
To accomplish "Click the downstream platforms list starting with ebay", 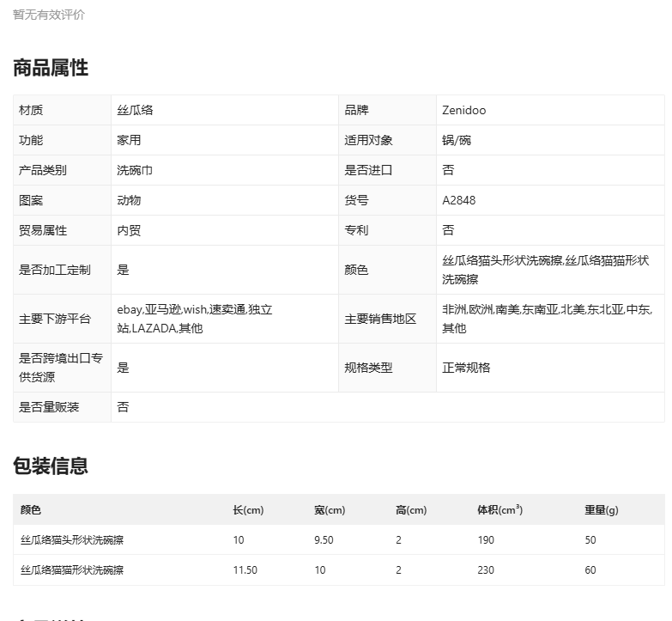I will [x=195, y=319].
